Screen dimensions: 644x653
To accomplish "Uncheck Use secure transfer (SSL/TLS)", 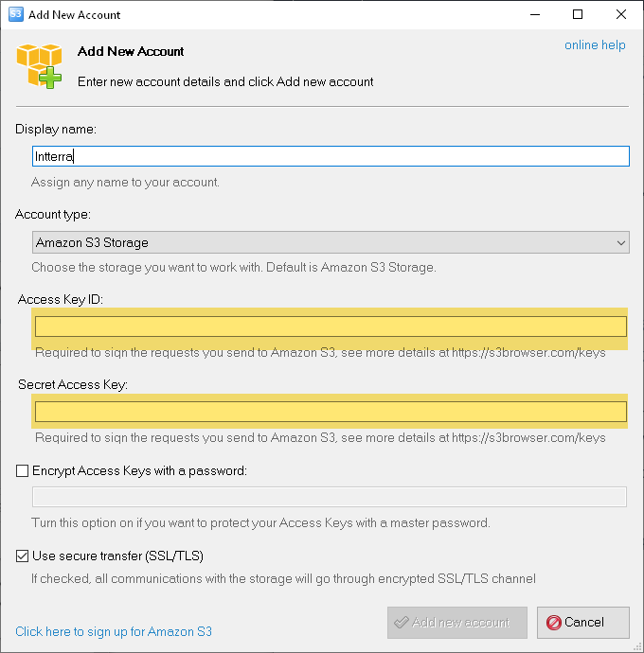I will (22, 556).
